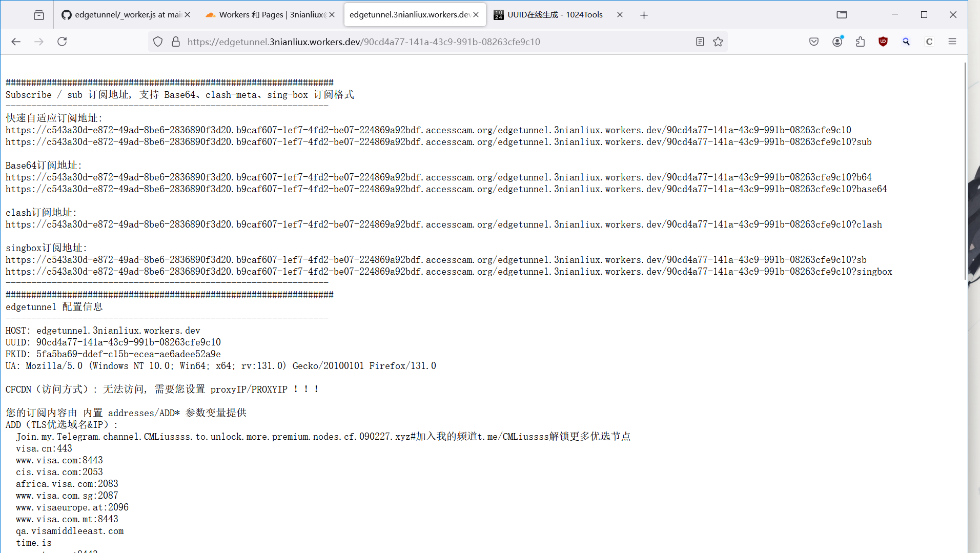The image size is (980, 553).
Task: Close the edgetunnel/_worker.js GitHub tab
Action: coord(188,15)
